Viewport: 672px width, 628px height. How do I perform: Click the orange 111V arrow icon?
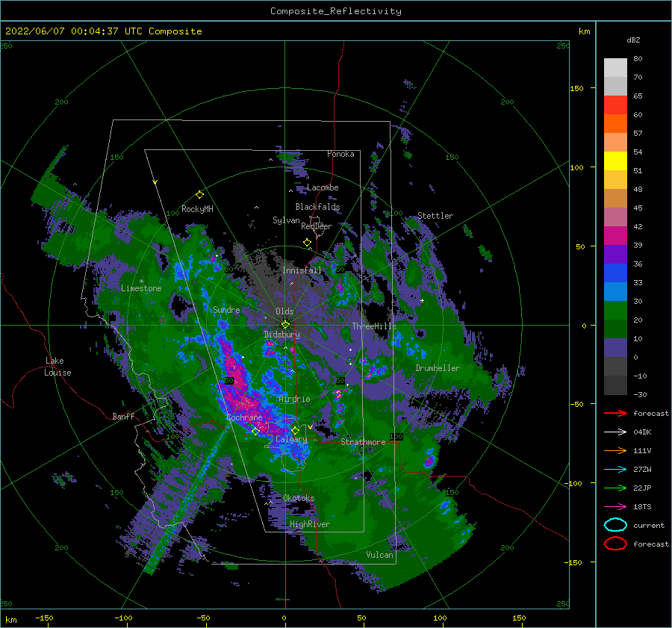click(x=615, y=450)
